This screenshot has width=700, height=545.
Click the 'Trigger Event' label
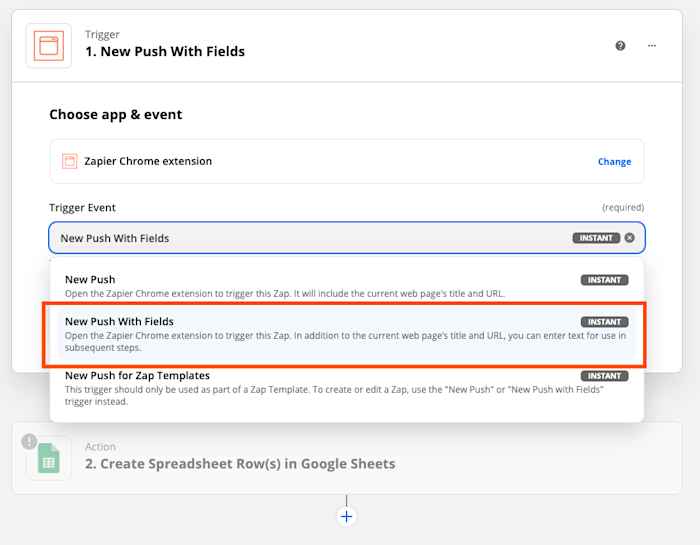click(82, 208)
